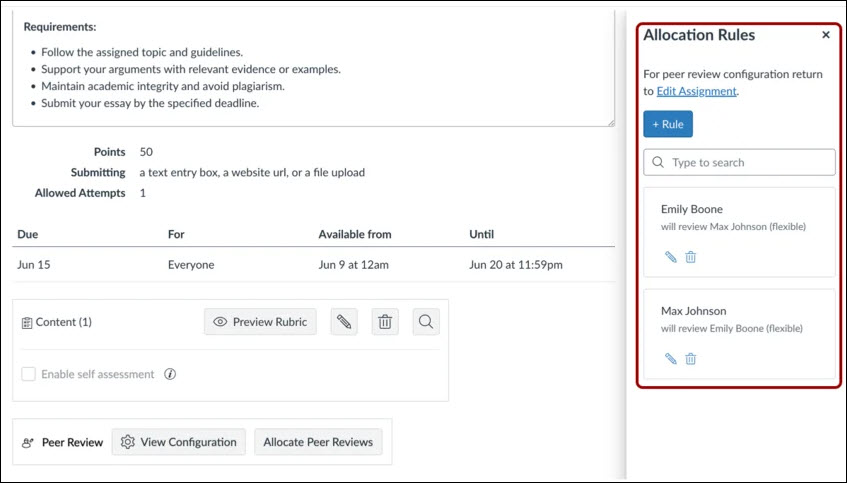Click the 'Requirements:' heading
Image resolution: width=847 pixels, height=483 pixels.
tap(60, 26)
